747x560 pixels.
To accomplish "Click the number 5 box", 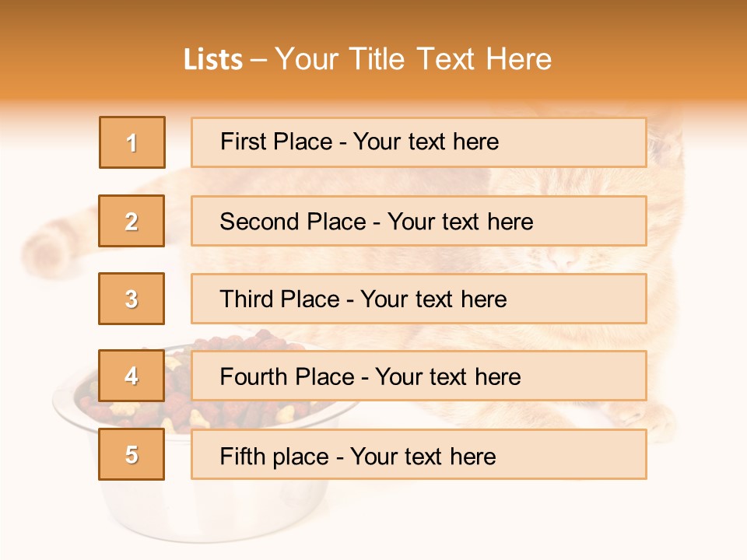I will 132,453.
